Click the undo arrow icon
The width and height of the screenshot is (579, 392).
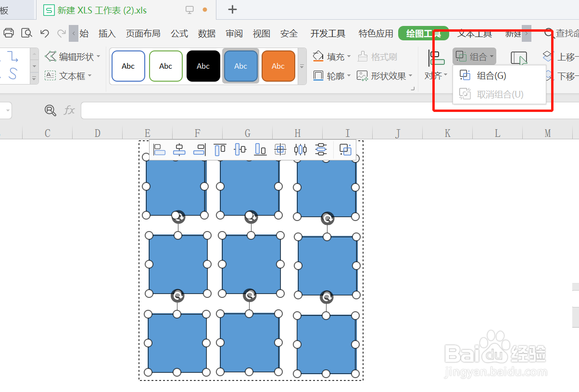(45, 33)
